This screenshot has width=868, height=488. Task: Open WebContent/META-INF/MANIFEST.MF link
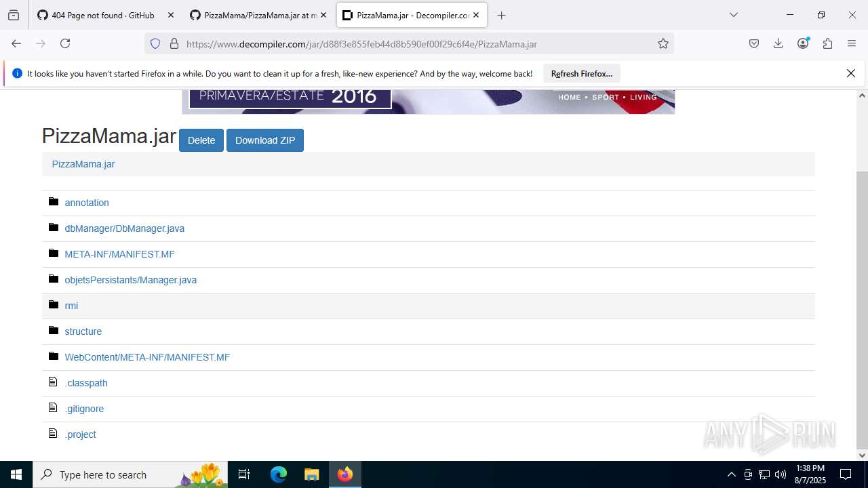147,357
